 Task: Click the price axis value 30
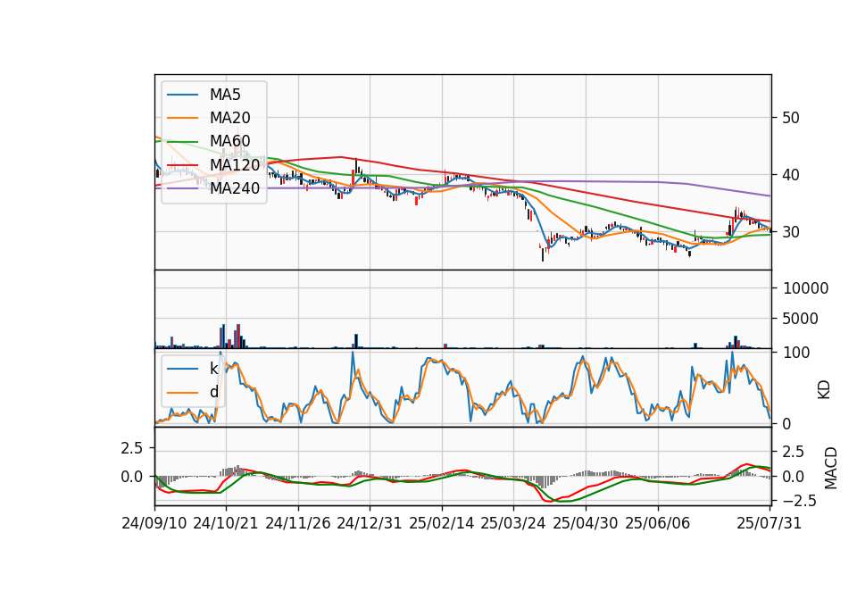point(791,232)
